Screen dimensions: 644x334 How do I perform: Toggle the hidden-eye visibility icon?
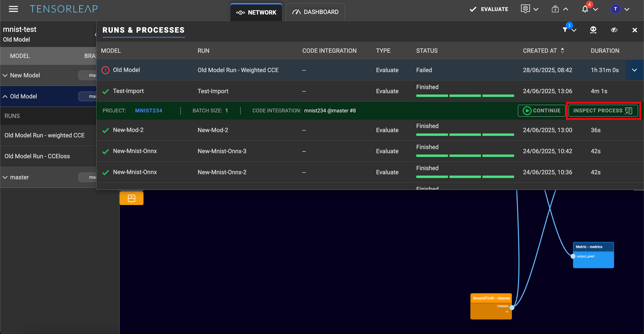tap(614, 30)
